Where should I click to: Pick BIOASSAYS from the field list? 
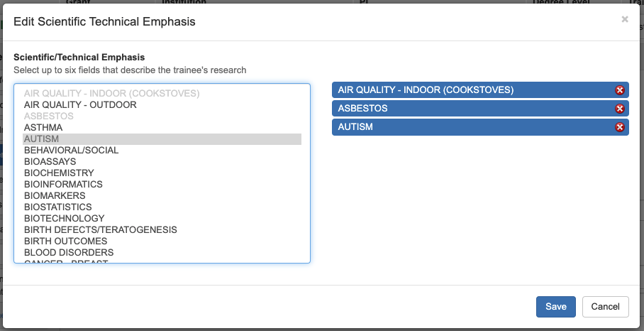point(50,162)
